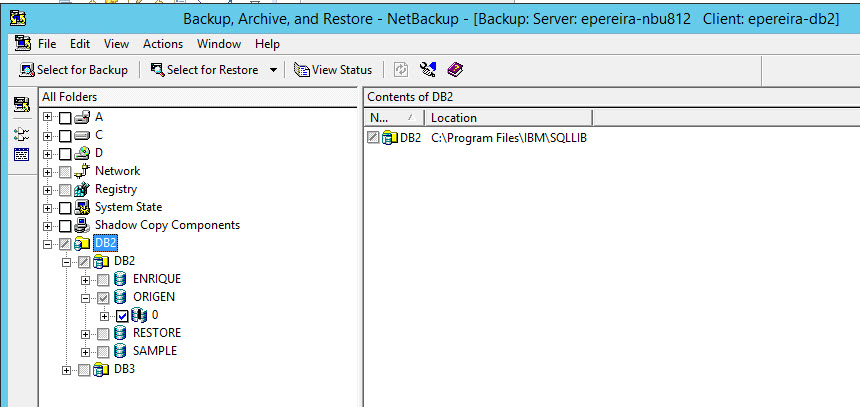Open the Edit menu

(x=80, y=44)
